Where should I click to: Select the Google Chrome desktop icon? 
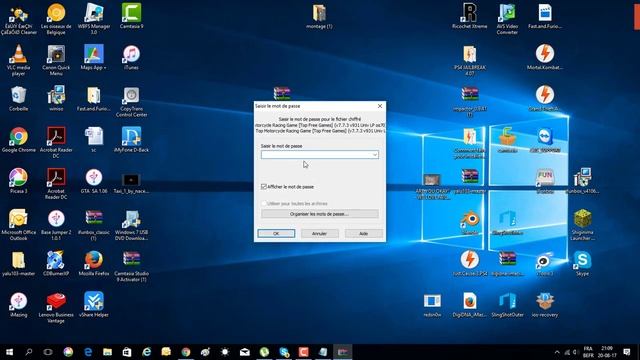click(x=18, y=140)
